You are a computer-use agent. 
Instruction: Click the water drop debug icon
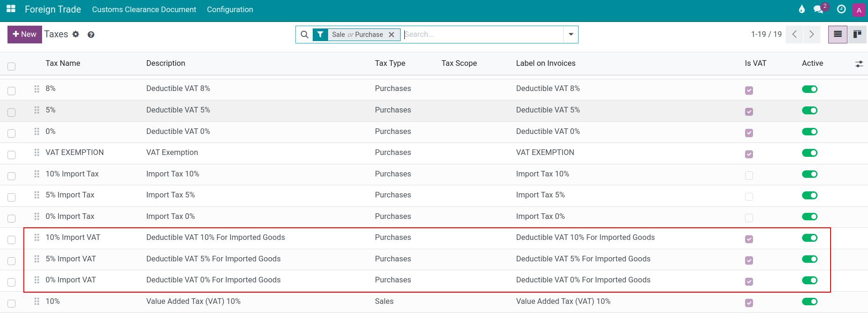(802, 9)
